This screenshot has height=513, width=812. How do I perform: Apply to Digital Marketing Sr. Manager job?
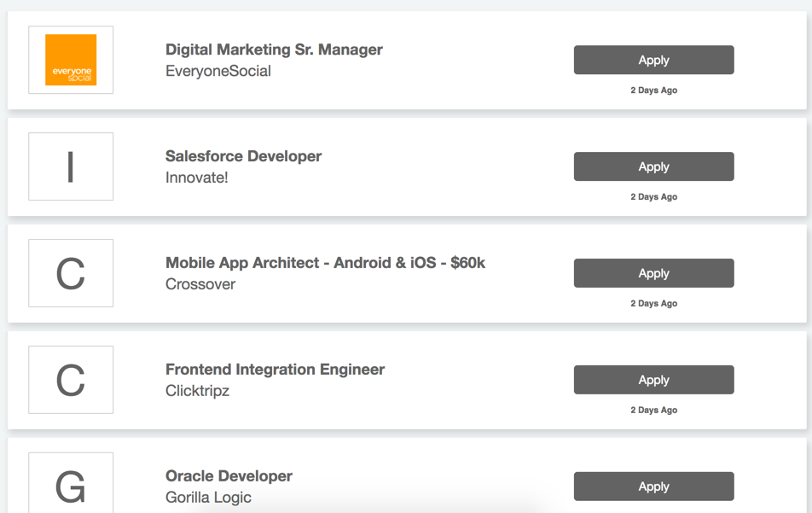653,60
